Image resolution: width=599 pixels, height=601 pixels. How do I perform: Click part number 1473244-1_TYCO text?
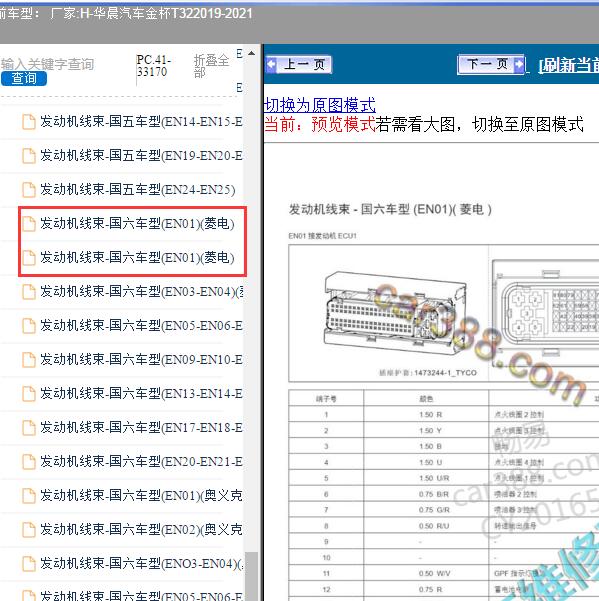(x=445, y=373)
